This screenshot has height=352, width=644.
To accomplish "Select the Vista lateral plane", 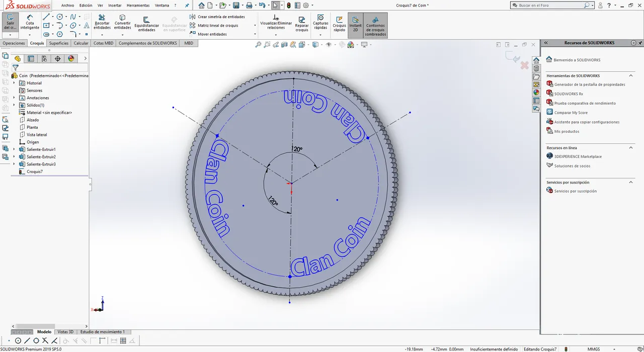I will point(36,135).
